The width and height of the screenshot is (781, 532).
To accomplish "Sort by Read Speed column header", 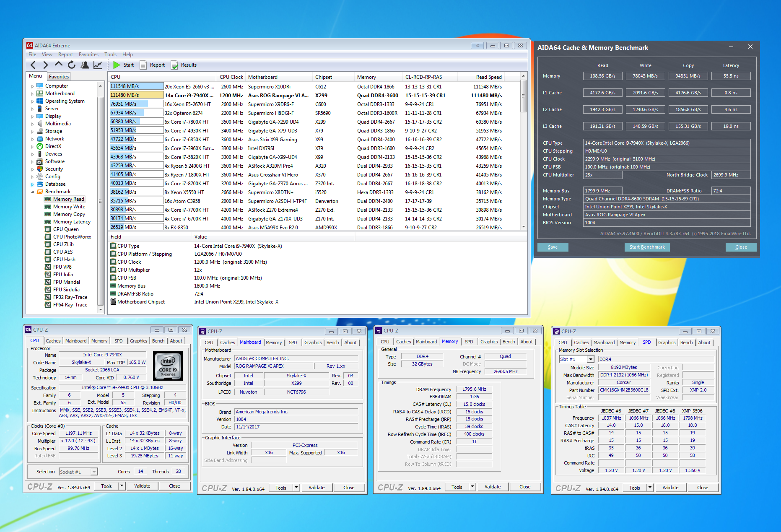I will click(488, 77).
